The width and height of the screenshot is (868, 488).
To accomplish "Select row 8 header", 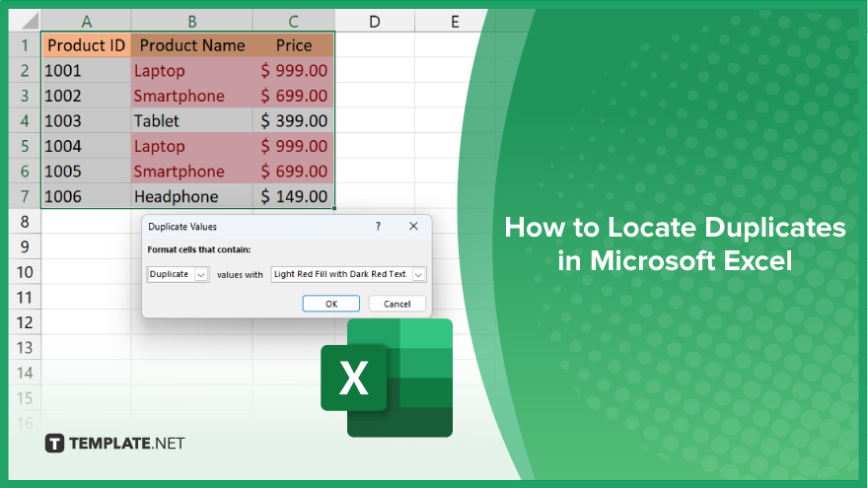I will point(25,221).
